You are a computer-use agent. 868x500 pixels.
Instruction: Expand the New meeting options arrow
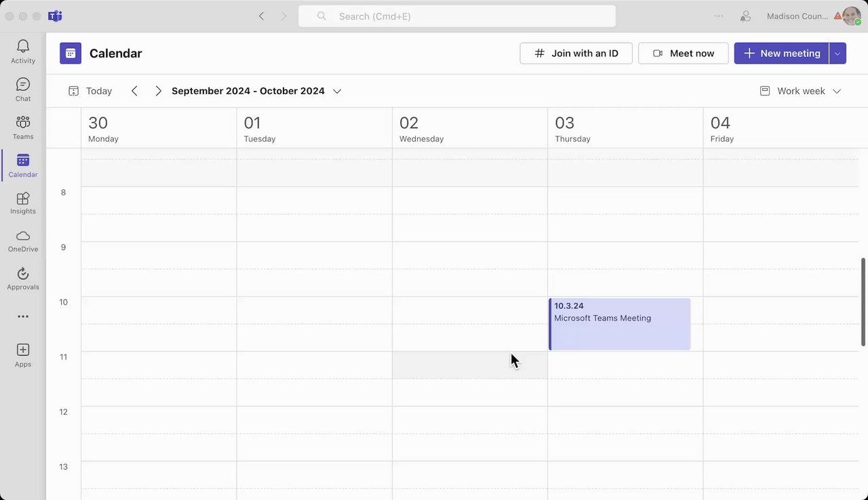tap(837, 54)
